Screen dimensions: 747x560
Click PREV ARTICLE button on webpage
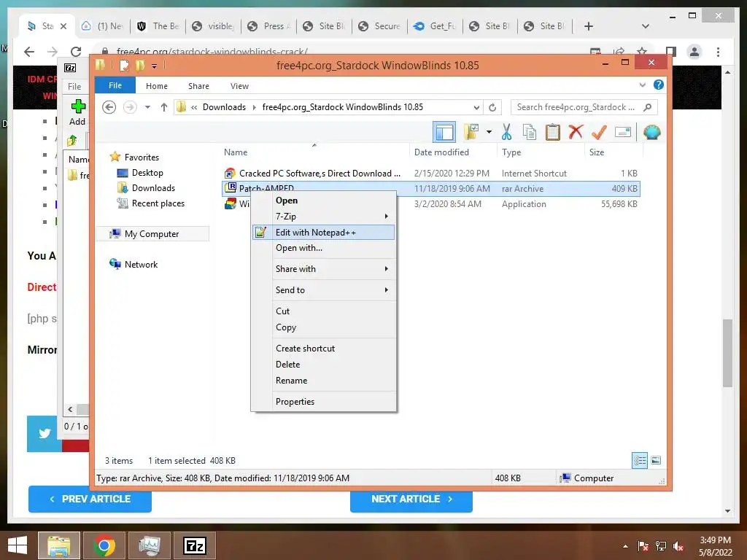[90, 499]
